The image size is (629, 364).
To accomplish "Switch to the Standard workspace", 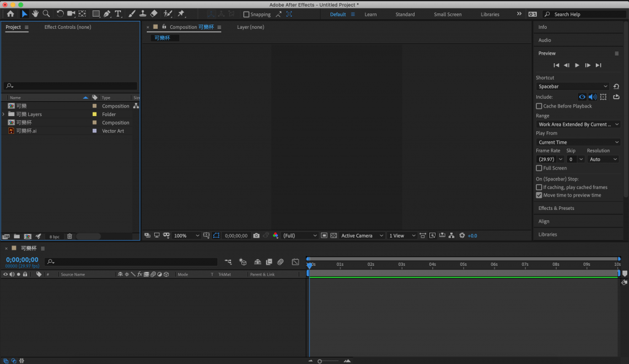I will tap(405, 15).
